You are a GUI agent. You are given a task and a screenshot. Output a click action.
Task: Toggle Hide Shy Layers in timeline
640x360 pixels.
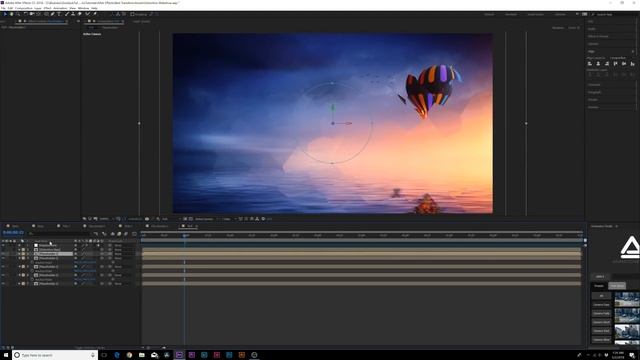pos(112,233)
